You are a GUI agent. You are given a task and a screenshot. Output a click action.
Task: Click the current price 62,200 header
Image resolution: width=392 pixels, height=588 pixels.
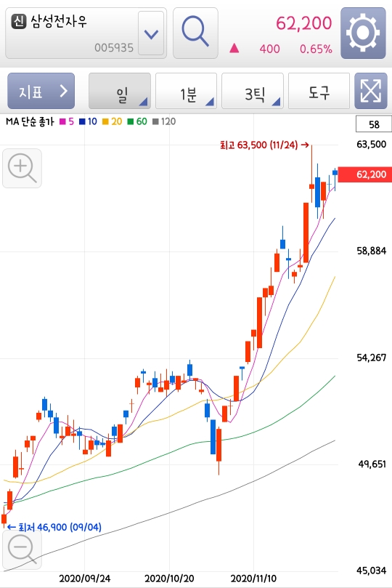point(304,23)
